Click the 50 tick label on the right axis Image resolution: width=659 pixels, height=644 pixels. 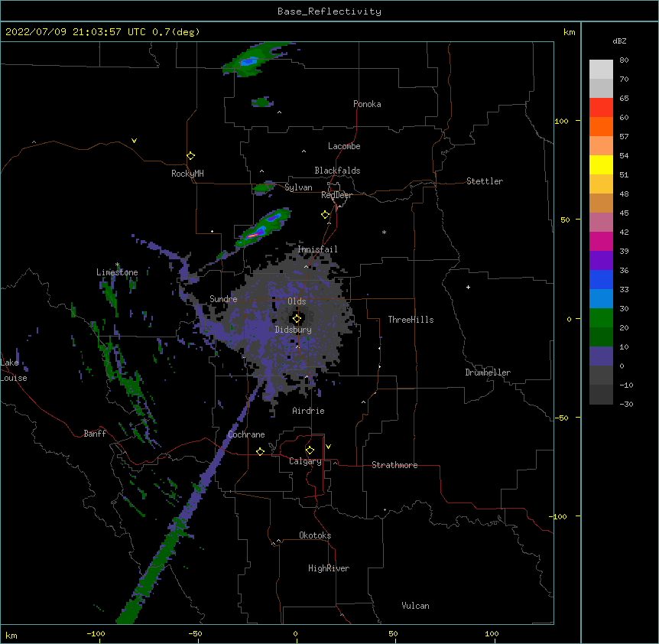[x=565, y=220]
